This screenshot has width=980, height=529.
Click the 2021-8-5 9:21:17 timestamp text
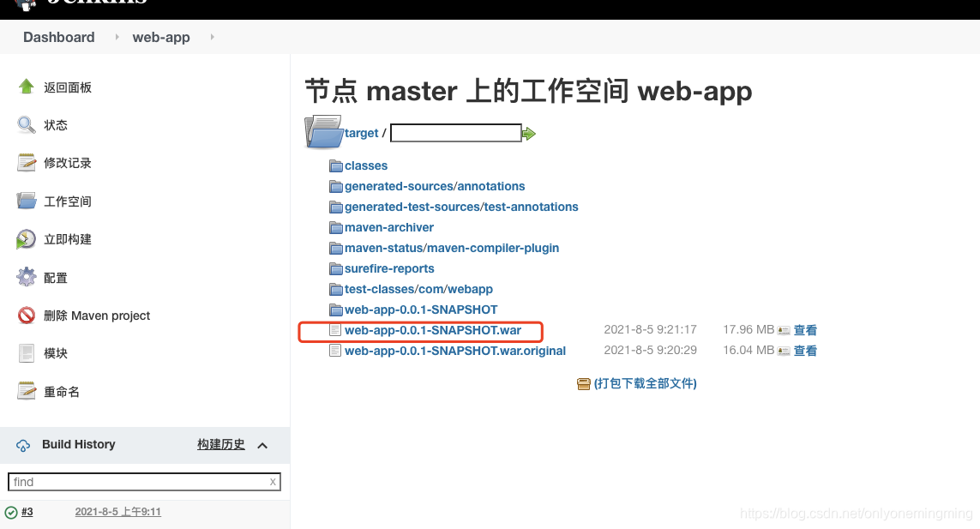point(650,329)
